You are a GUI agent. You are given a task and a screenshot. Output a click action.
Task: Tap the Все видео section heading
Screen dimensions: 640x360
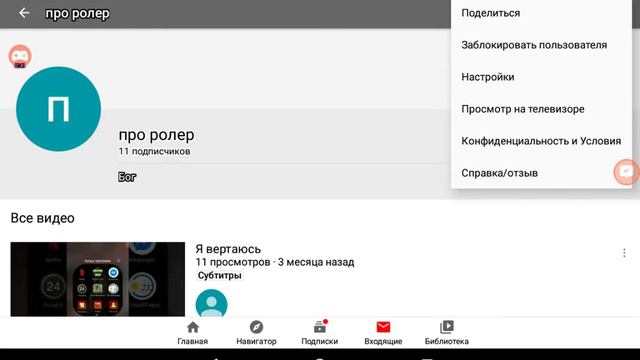tap(42, 218)
